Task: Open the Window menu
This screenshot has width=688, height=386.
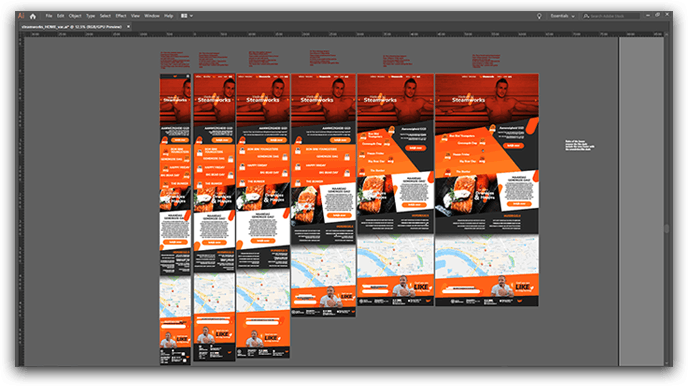Action: (x=152, y=16)
